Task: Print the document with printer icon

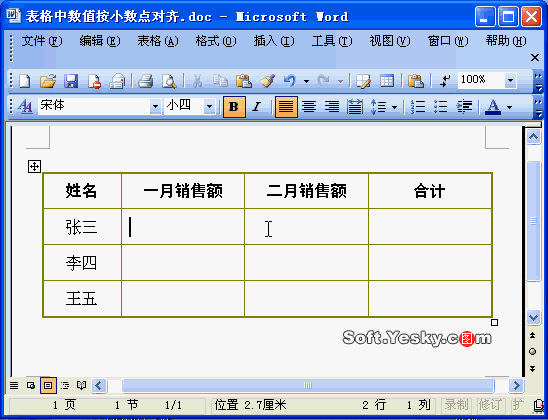Action: pos(146,81)
